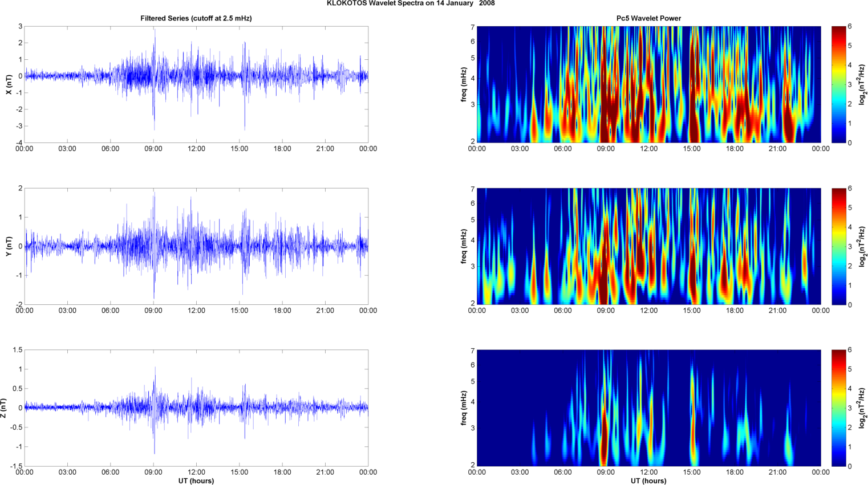This screenshot has height=485, width=868.
Task: Click the 6 tick on X spectrum colorbar
Action: click(850, 27)
